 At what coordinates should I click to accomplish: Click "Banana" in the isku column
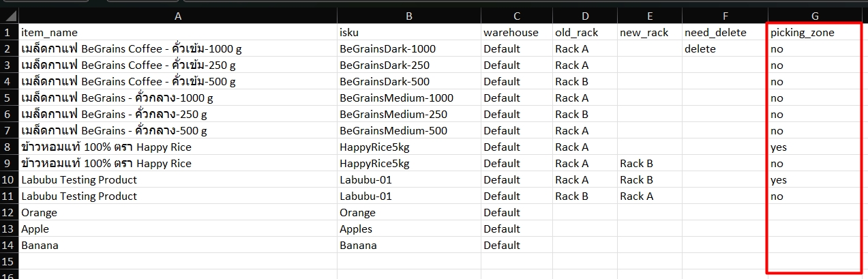(358, 245)
